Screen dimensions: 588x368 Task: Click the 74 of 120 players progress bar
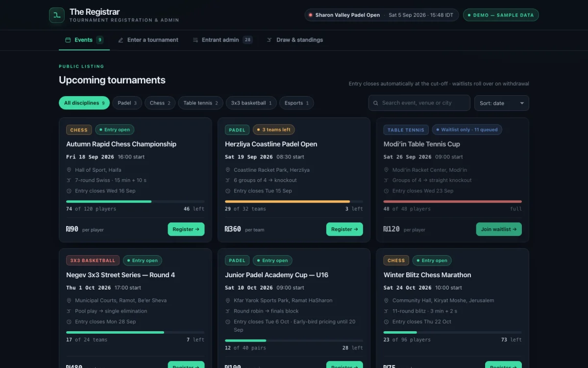[x=135, y=202]
